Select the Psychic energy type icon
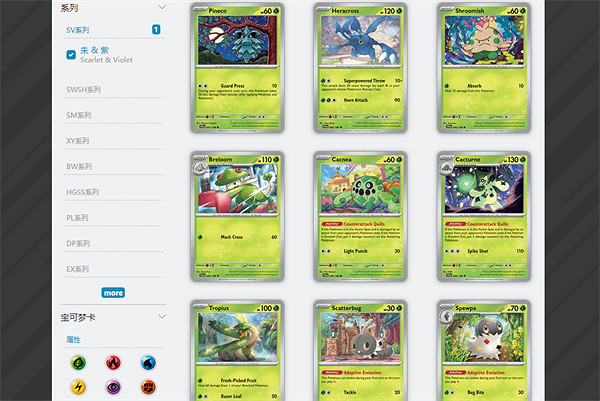The height and width of the screenshot is (401, 600). (113, 387)
